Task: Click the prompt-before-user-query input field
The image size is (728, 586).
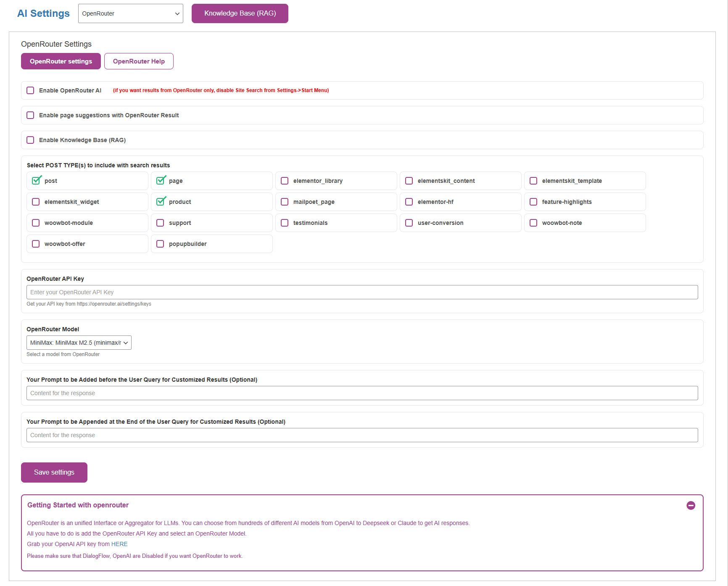Action: 362,393
